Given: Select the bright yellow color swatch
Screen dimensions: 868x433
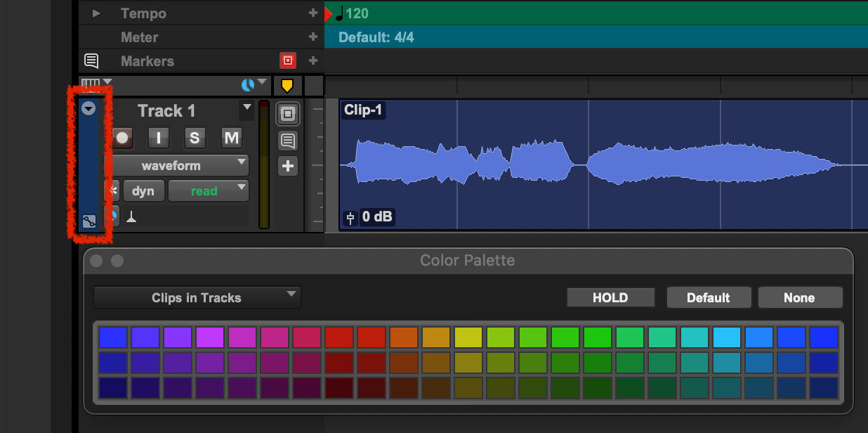Looking at the screenshot, I should pyautogui.click(x=467, y=337).
